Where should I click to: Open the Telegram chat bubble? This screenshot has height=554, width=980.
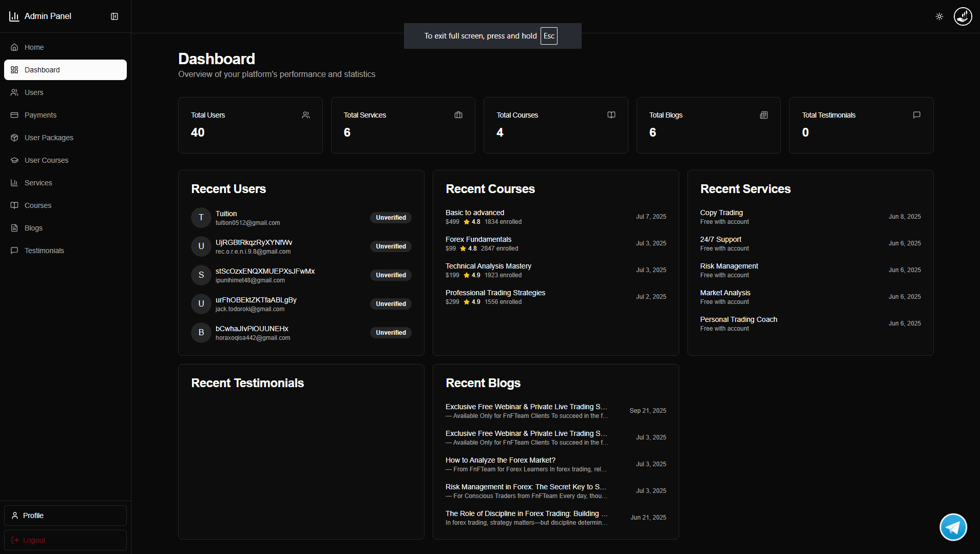[x=953, y=527]
